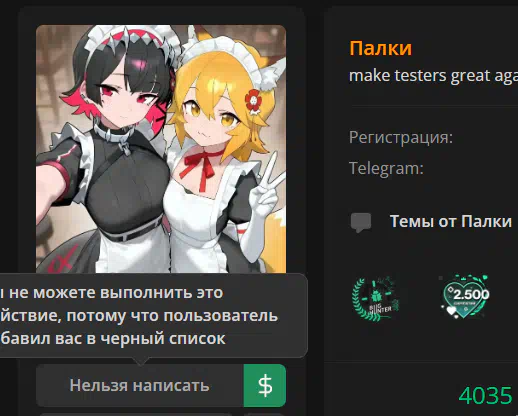Open the Палки username link

tap(380, 48)
